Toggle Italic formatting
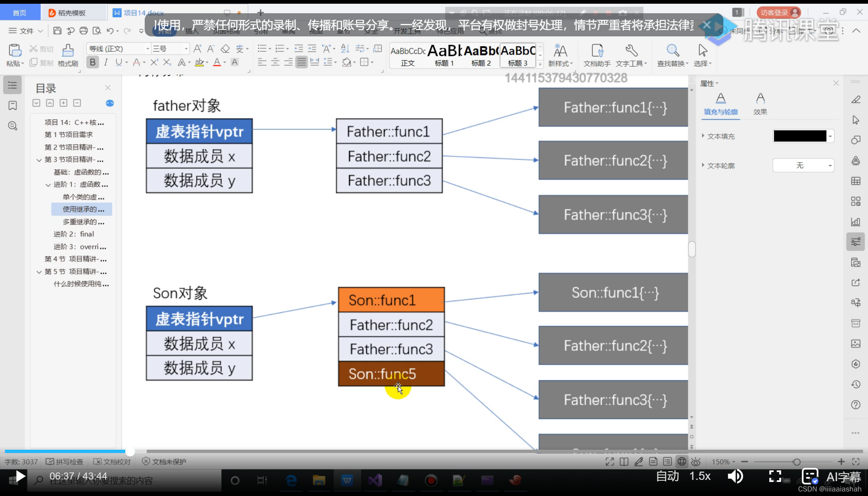The image size is (868, 496). click(x=106, y=62)
